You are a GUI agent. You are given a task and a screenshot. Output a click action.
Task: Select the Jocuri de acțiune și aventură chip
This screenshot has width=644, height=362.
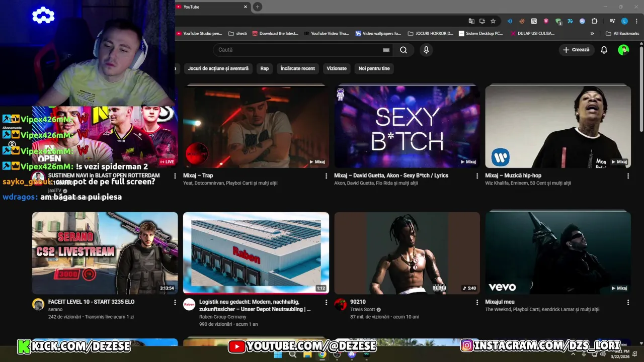(x=218, y=68)
